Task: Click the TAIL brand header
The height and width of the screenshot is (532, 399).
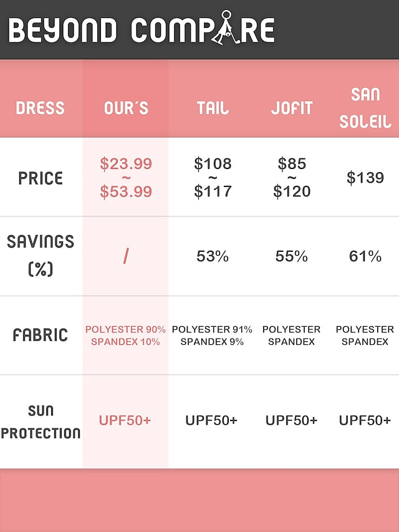Action: click(213, 108)
